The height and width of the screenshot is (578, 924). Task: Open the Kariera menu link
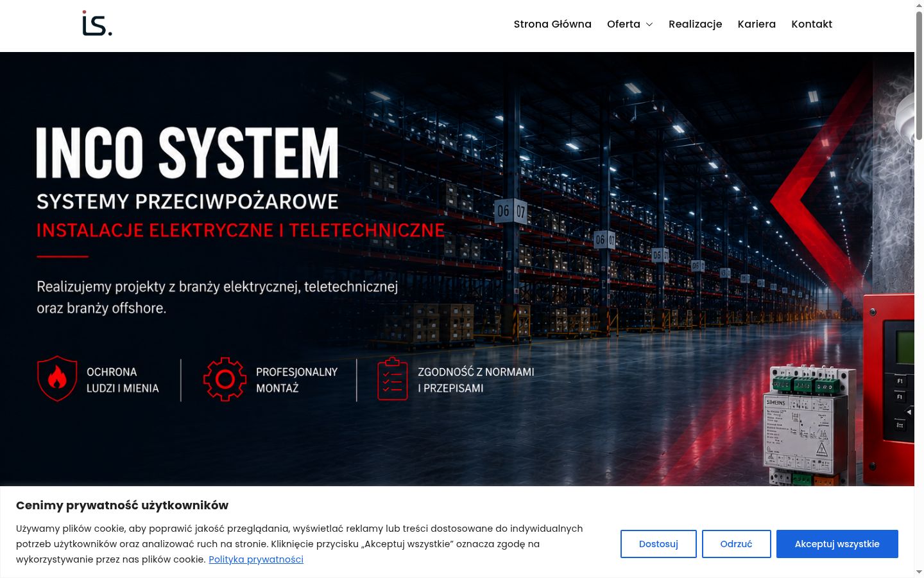pyautogui.click(x=757, y=24)
